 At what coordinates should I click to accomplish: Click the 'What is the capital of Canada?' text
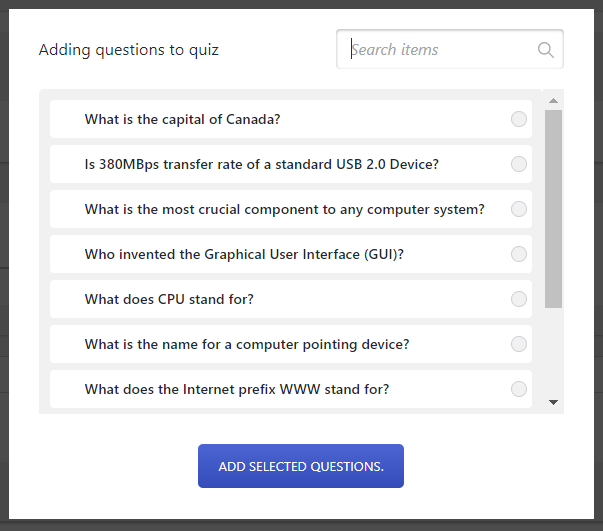coord(182,119)
